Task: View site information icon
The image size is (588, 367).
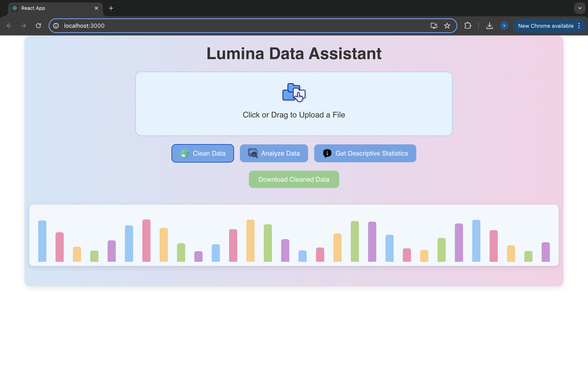Action: pyautogui.click(x=56, y=26)
